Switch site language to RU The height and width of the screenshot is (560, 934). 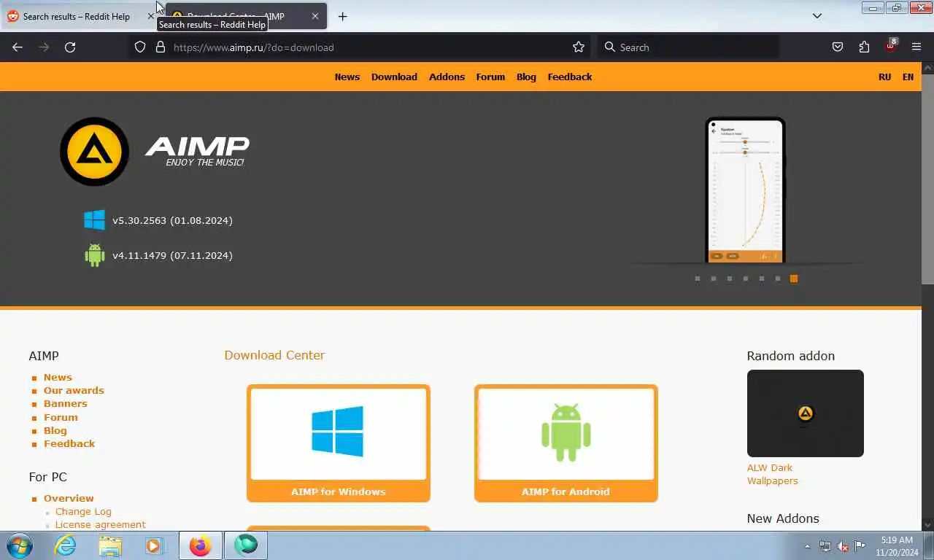[884, 77]
